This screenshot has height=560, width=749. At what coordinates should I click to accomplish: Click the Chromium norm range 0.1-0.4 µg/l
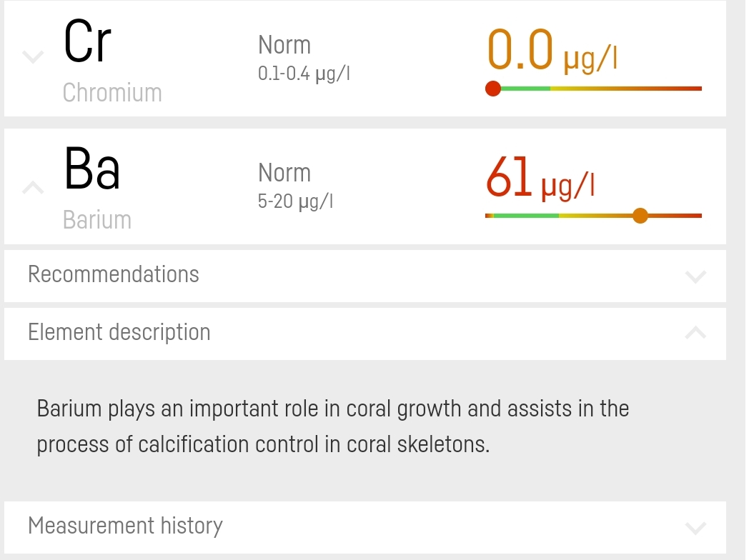304,74
